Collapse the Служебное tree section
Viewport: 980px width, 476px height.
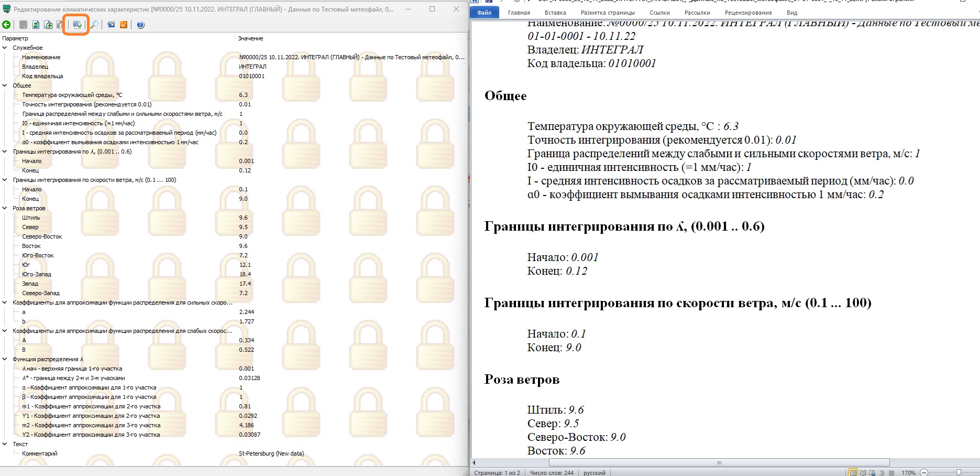[5, 48]
